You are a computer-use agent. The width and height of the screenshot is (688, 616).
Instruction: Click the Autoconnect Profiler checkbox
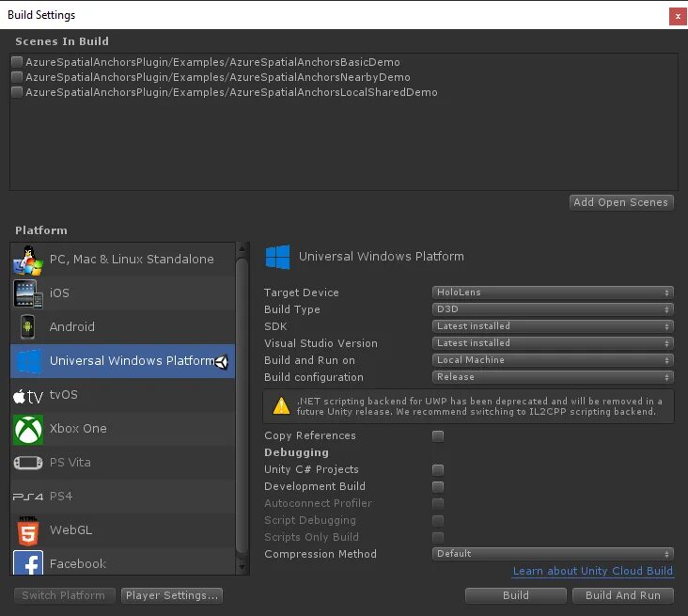[438, 503]
